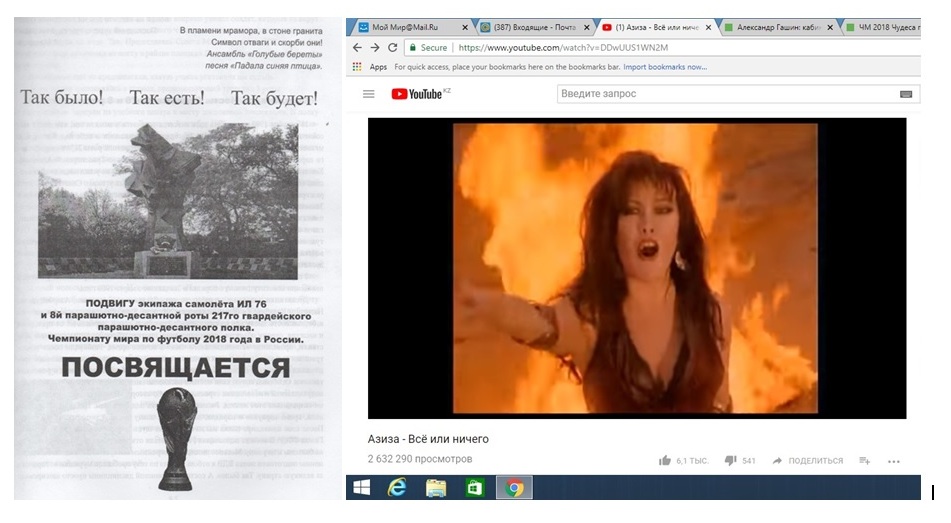Screen dimensions: 951x523
Task: Click video title Азиза - Всё или ничего
Action: [428, 439]
